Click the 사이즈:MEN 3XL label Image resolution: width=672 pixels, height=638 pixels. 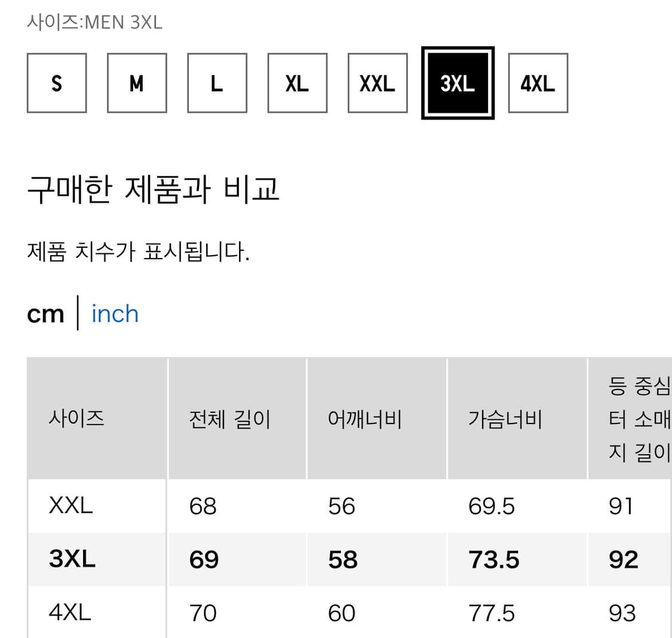pos(94,22)
